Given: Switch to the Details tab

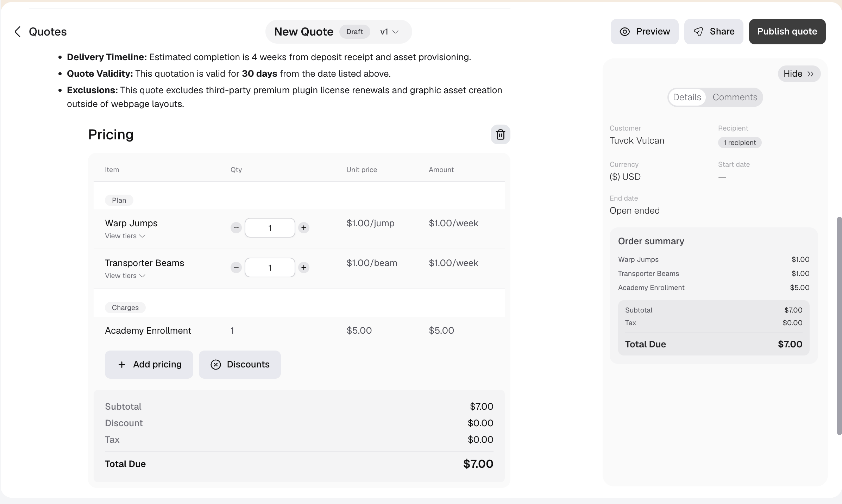Looking at the screenshot, I should pyautogui.click(x=687, y=97).
